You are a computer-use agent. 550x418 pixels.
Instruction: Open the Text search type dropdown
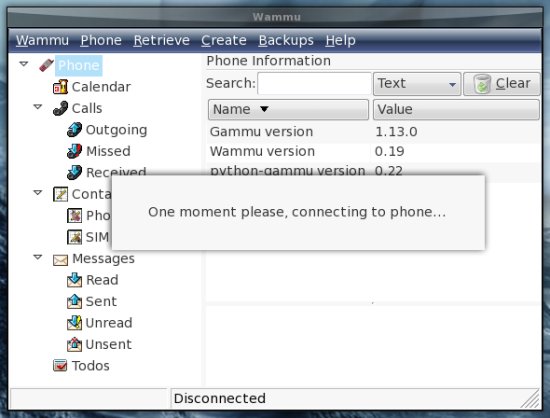point(417,84)
